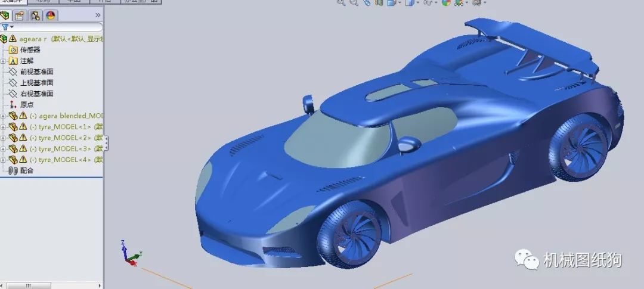
Task: Select the agera blended_MODEL component
Action: [x=67, y=116]
